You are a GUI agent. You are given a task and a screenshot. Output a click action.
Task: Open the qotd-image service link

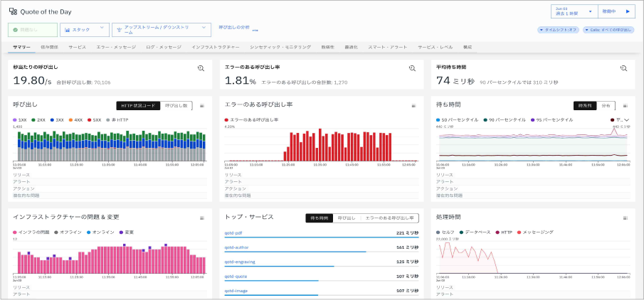[236, 291]
